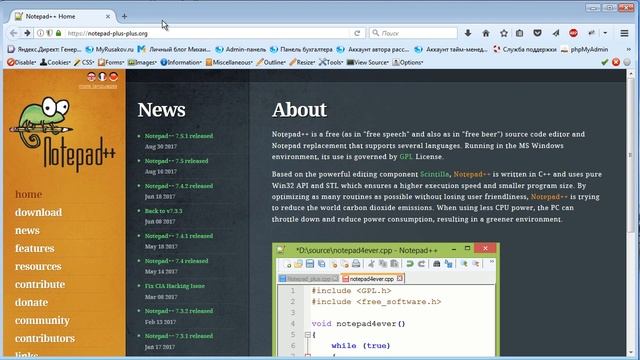Open the Information dropdown menu

[181, 62]
